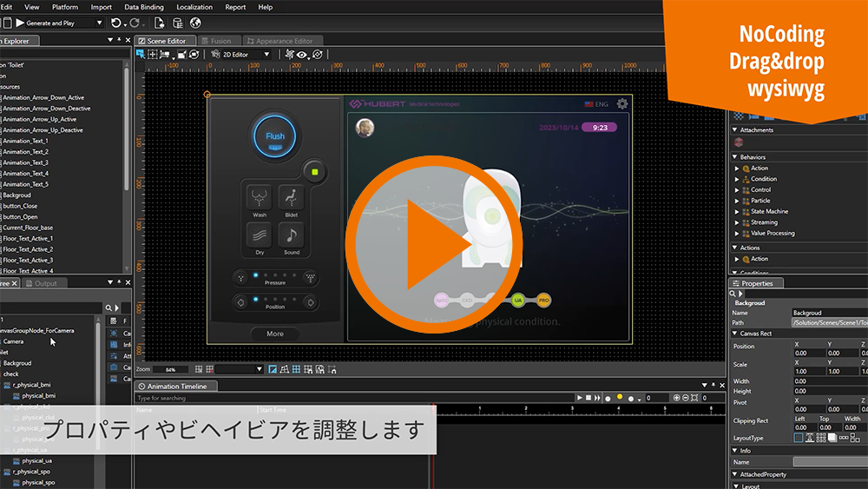This screenshot has height=489, width=868.
Task: Click the globe icon in main toolbar
Action: (195, 23)
